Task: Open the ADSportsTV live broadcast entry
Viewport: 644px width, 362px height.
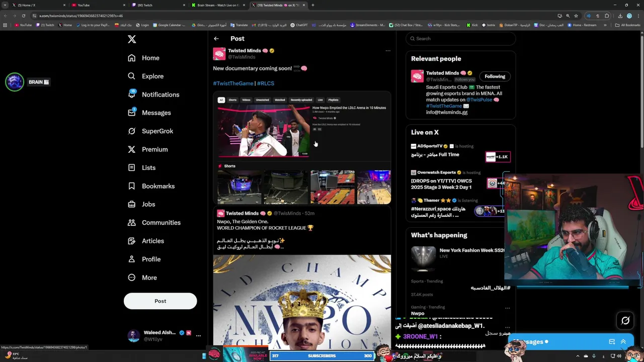Action: [x=460, y=151]
